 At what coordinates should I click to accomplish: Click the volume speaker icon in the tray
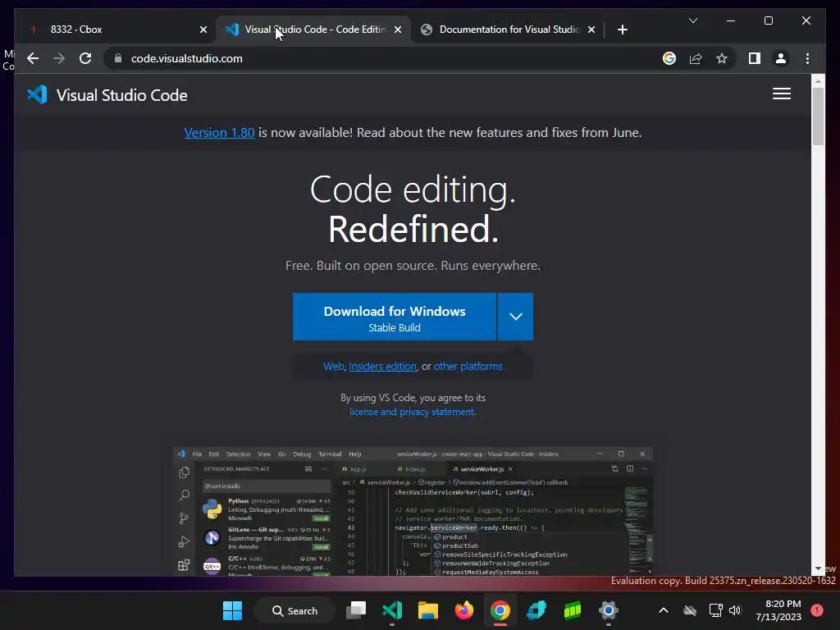[735, 610]
